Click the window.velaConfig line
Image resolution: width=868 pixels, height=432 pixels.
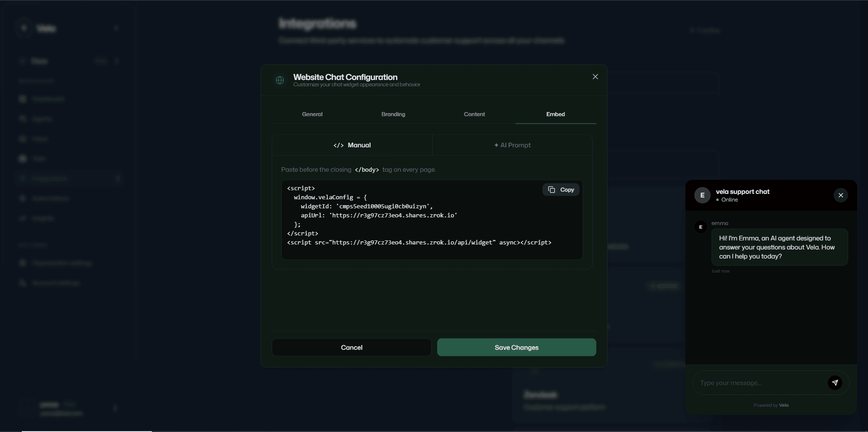pos(330,197)
